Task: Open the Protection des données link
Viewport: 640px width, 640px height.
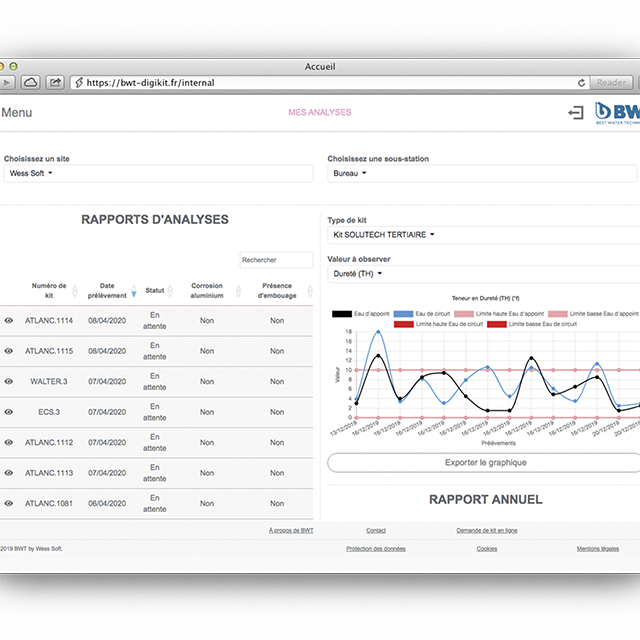Action: 376,548
